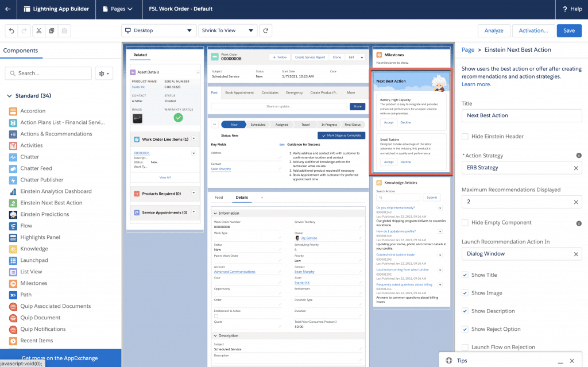Click the Save button
Screen dimensions: 588x367
(568, 30)
